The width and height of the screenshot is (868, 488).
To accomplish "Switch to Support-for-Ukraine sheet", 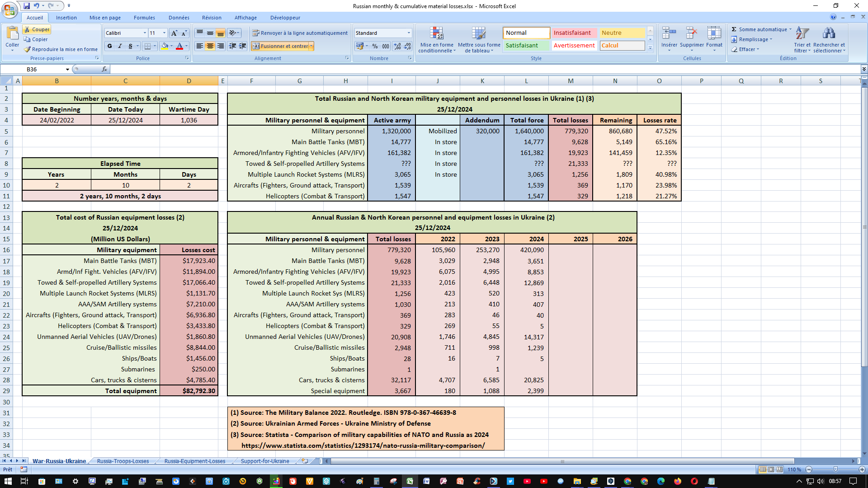I will point(265,461).
